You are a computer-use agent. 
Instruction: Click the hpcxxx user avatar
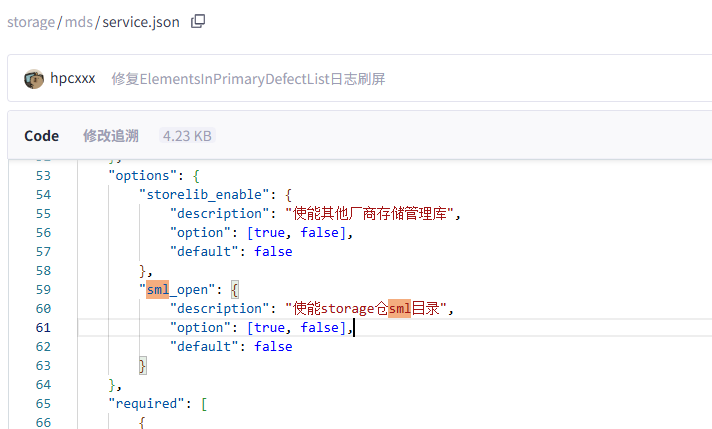[34, 78]
